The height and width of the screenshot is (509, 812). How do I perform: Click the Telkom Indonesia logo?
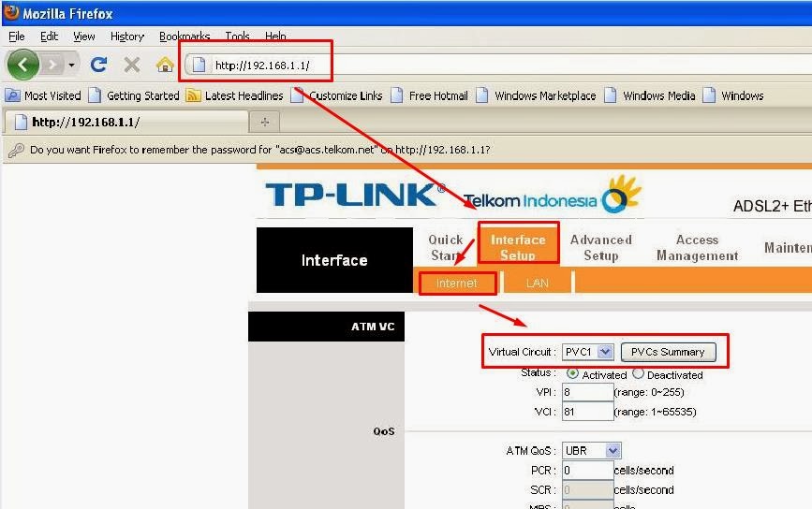[x=552, y=195]
